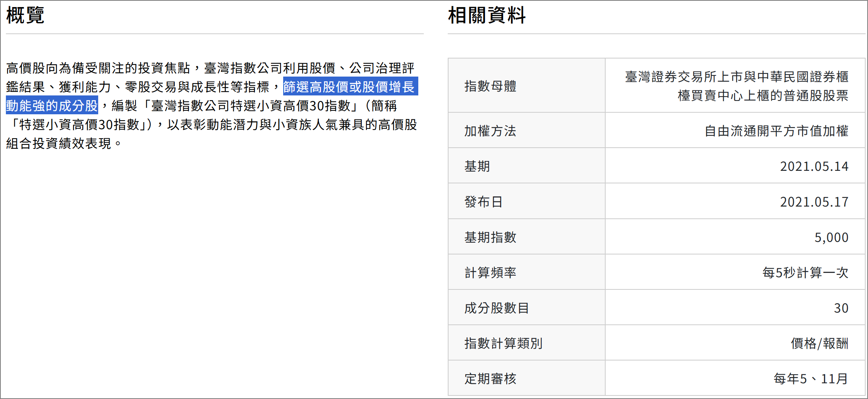
Task: Click the 發布日 row label
Action: click(483, 201)
